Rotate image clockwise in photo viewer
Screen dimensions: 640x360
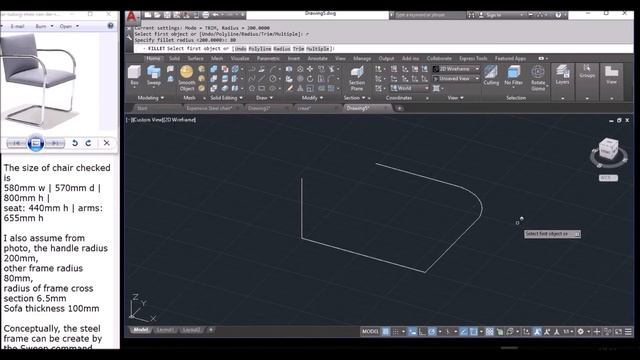89,143
